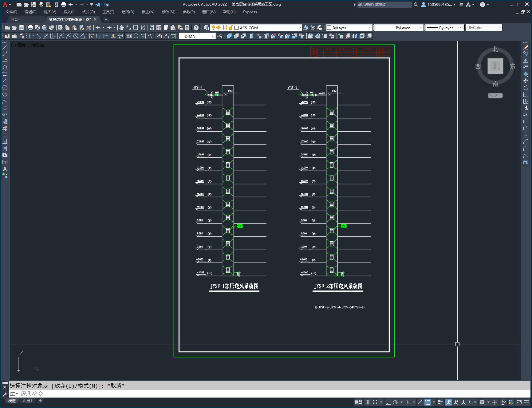Click the Help question mark in toolbar
This screenshot has width=532, height=408.
196,28
